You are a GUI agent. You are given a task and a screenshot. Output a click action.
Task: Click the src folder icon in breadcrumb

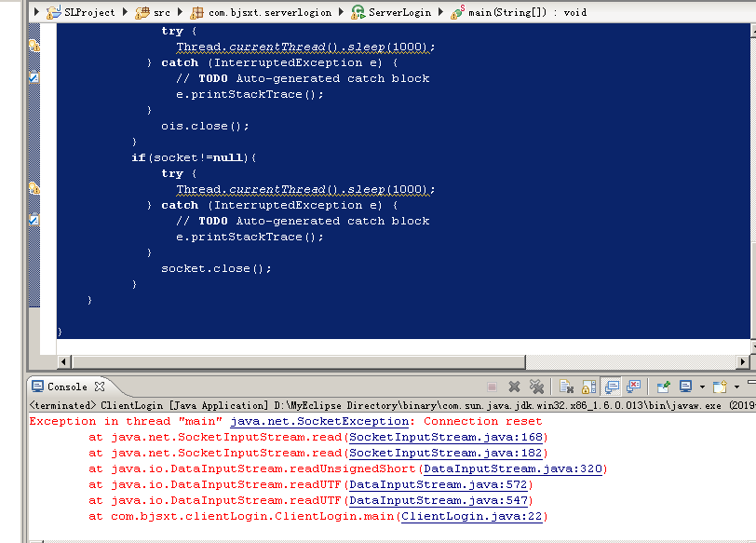[x=142, y=12]
